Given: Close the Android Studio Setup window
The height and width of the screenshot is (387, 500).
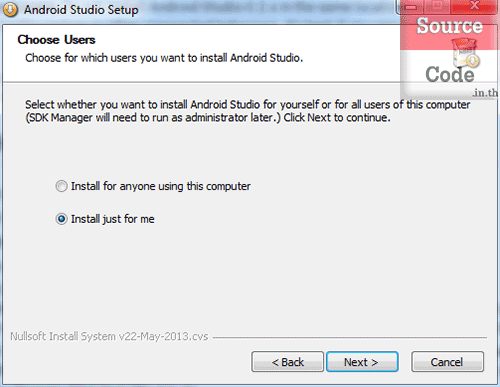Looking at the screenshot, I should point(474,6).
